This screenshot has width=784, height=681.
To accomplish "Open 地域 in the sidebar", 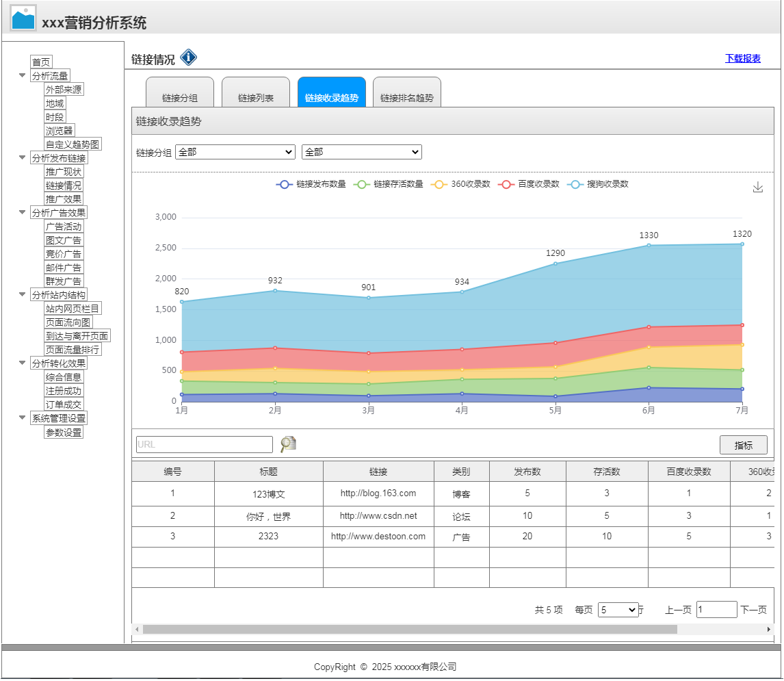I will coord(55,103).
